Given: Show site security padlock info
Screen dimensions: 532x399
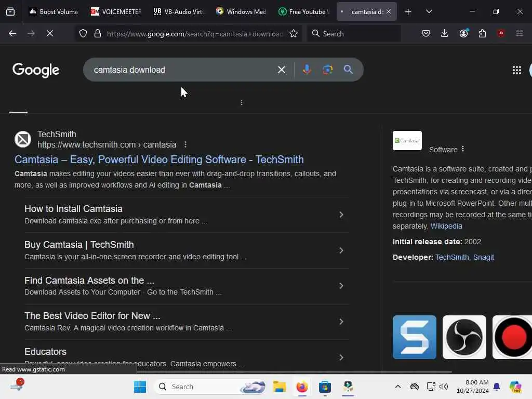Looking at the screenshot, I should [98, 33].
